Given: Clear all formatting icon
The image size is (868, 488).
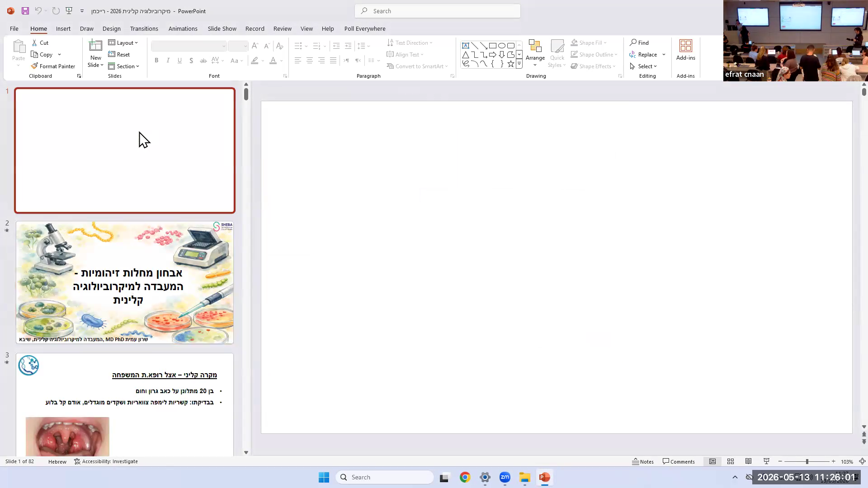Looking at the screenshot, I should point(280,46).
